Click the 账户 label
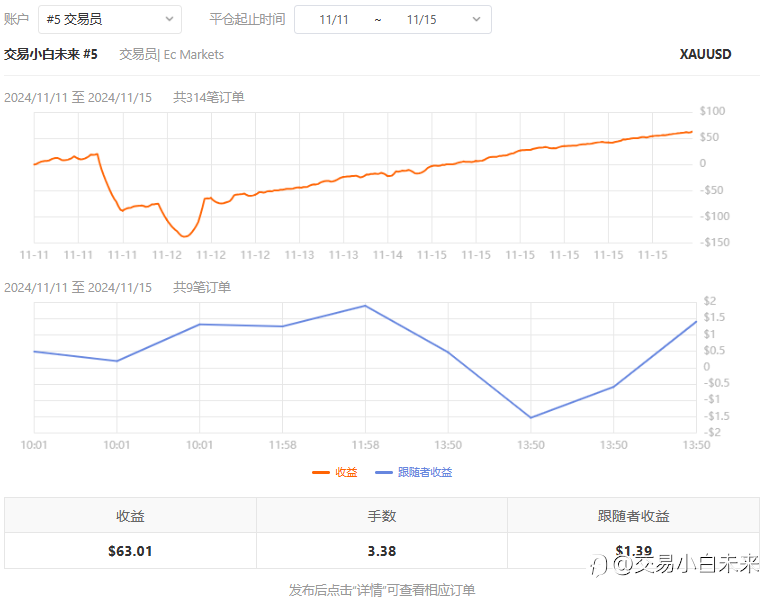 pos(16,19)
